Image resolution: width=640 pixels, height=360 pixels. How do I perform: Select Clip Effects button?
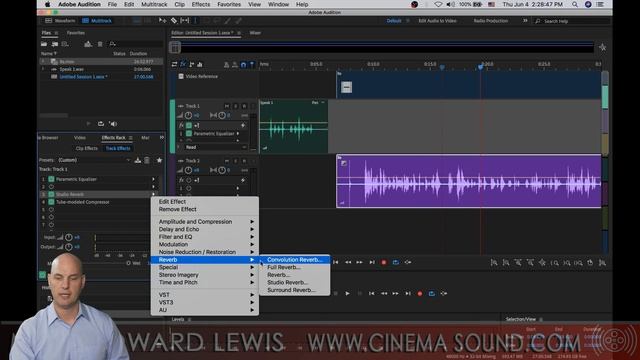click(87, 149)
